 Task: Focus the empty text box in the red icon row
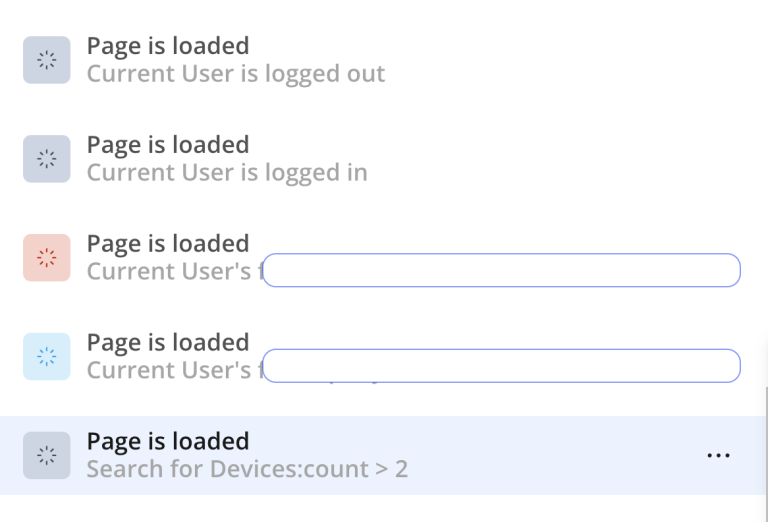tap(502, 270)
